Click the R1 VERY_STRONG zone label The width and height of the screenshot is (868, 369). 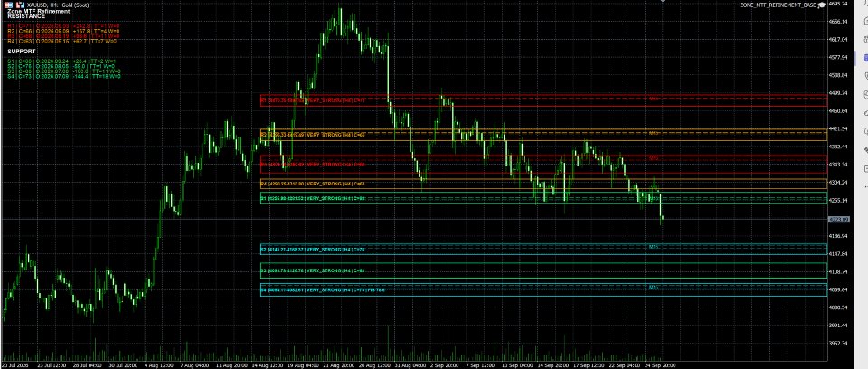[x=313, y=100]
